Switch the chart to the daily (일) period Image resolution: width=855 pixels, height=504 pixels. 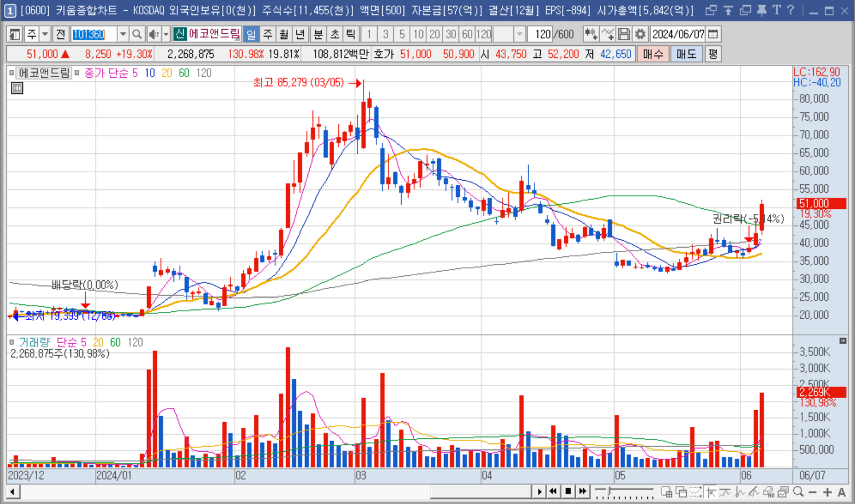coord(251,34)
